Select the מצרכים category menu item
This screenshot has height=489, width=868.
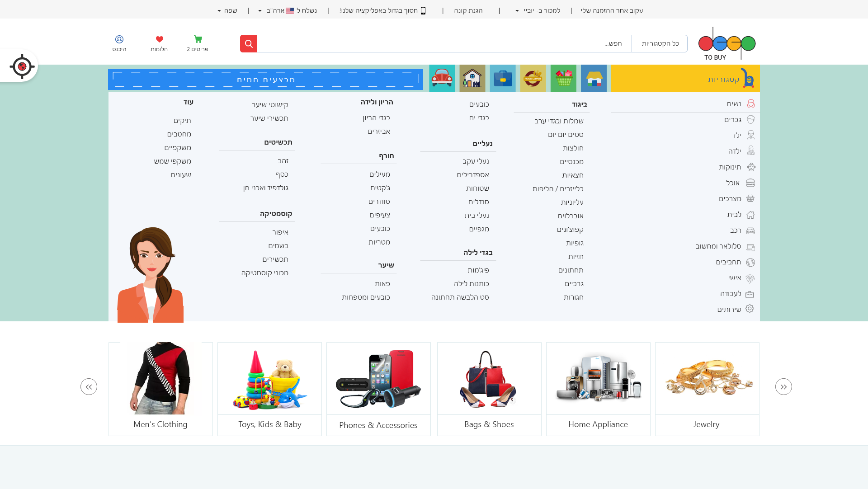[730, 198]
